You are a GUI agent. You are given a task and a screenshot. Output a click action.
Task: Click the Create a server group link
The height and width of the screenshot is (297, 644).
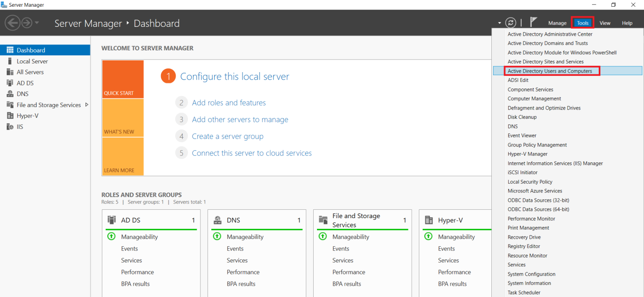tap(228, 136)
